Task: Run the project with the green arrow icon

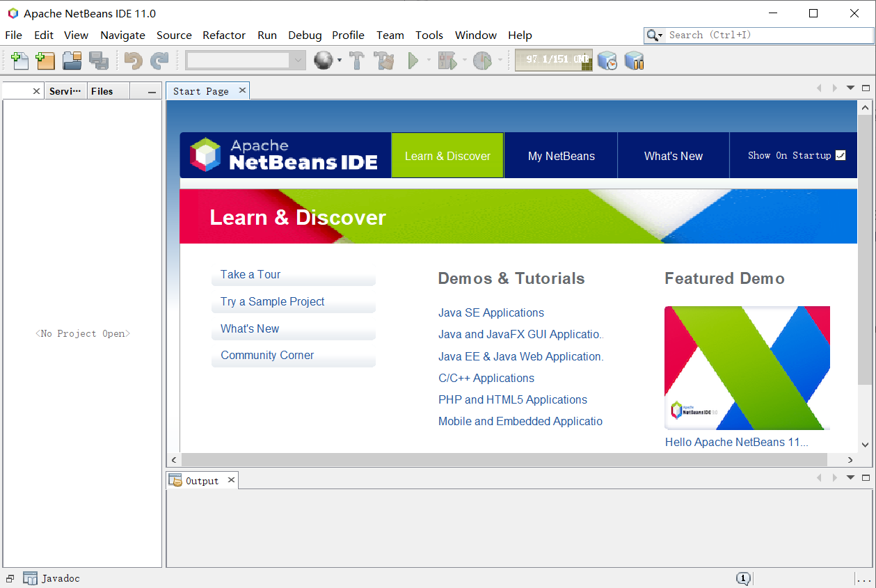Action: coord(413,61)
